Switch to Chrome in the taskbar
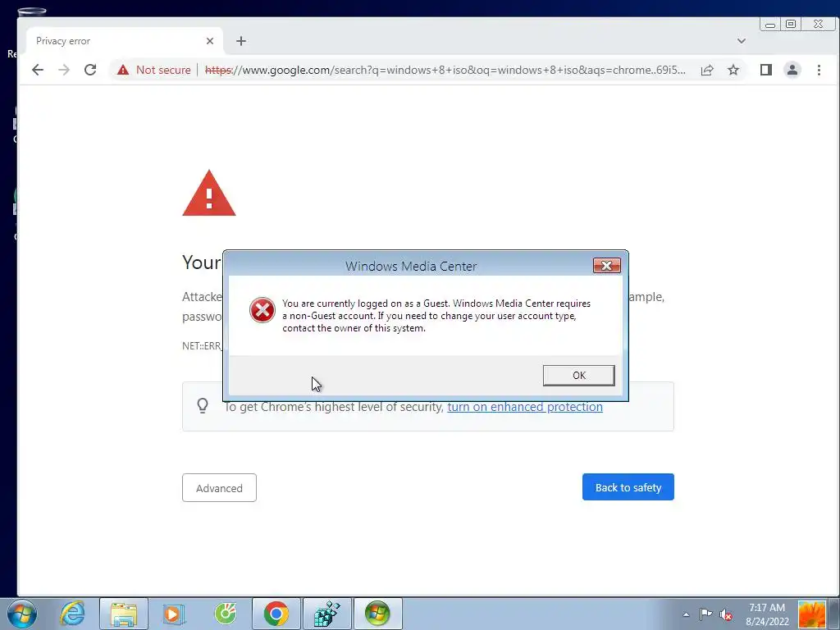The image size is (840, 630). point(276,614)
